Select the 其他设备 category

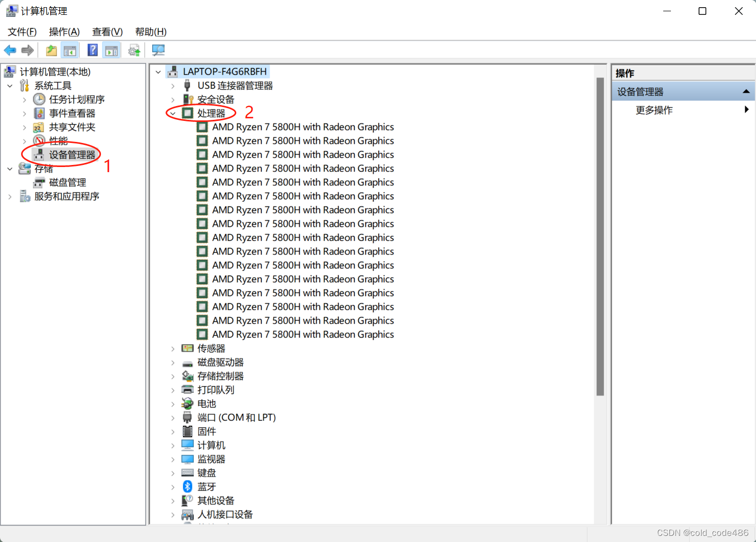coord(216,501)
